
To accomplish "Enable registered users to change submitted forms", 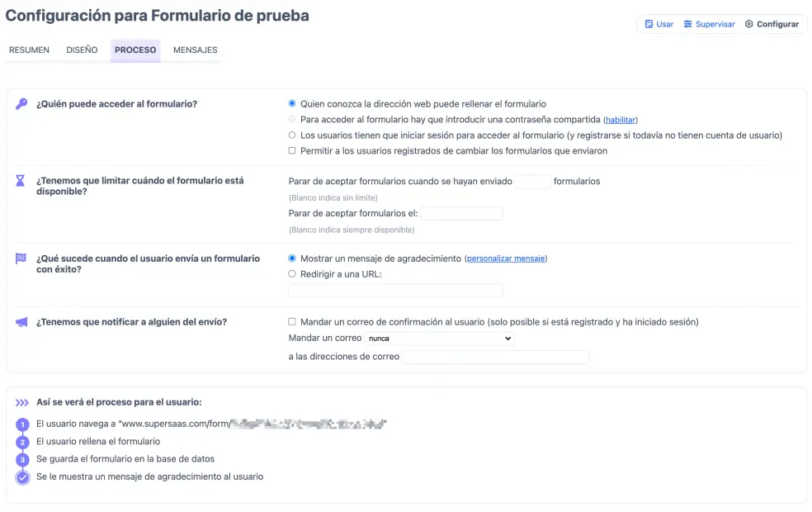I will pyautogui.click(x=292, y=149).
